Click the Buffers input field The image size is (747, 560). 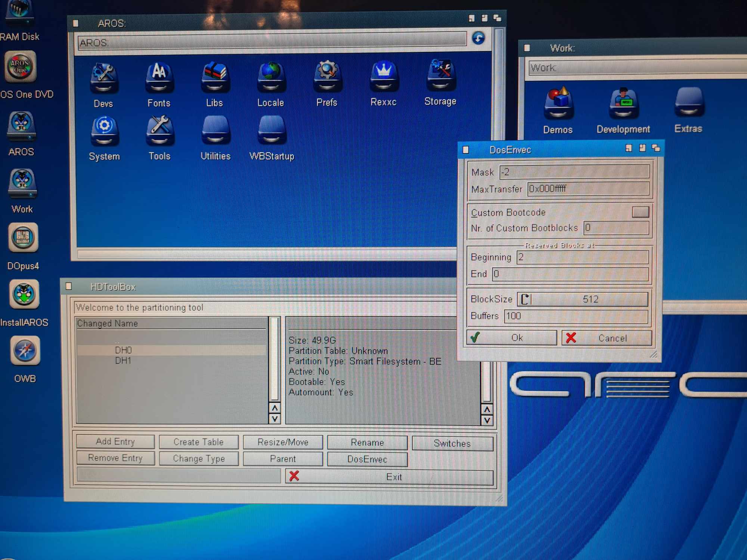[x=576, y=316]
